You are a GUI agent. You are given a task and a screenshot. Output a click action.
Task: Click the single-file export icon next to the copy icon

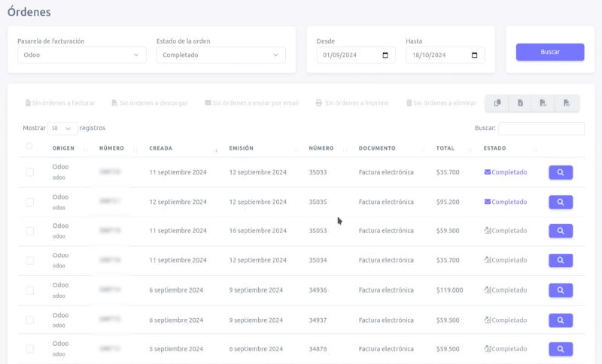[x=520, y=103]
